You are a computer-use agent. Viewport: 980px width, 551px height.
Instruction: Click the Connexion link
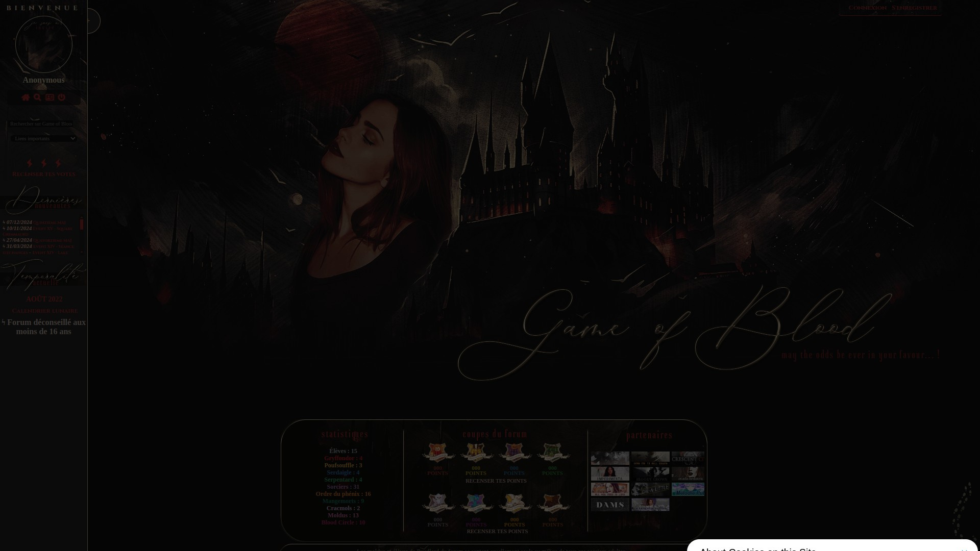867,8
